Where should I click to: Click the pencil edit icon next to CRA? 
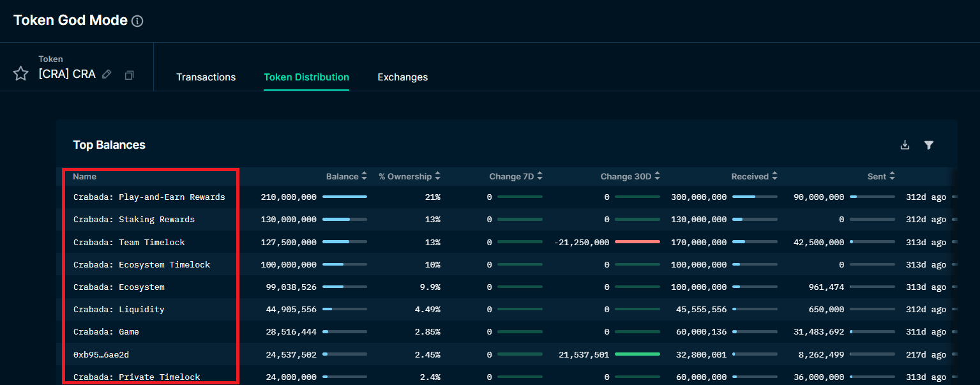point(107,75)
